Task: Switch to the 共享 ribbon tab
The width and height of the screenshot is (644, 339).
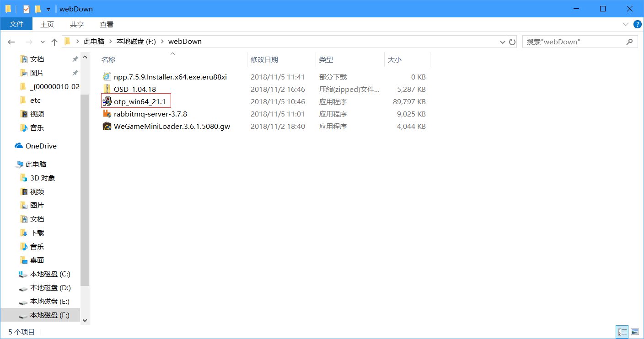Action: pos(77,24)
